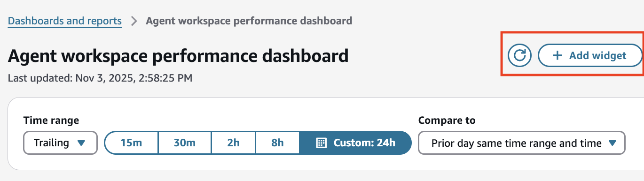This screenshot has width=644, height=181.
Task: Switch time range to 2h
Action: pyautogui.click(x=234, y=143)
